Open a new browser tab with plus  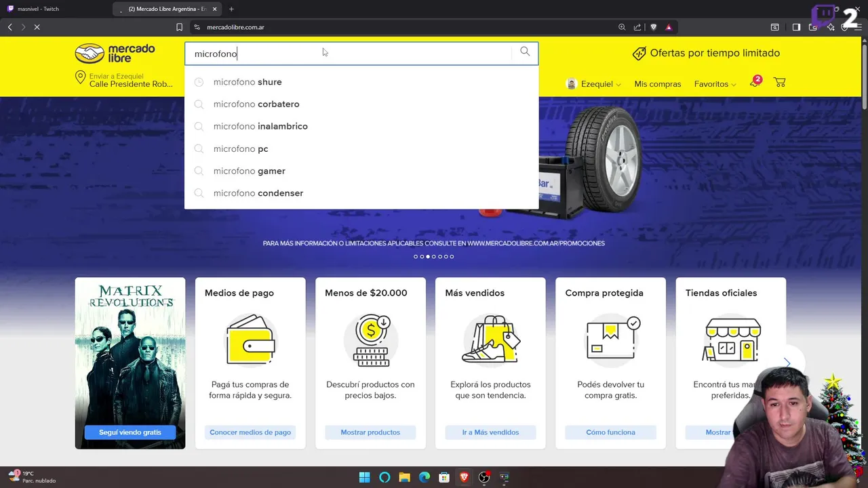tap(231, 9)
